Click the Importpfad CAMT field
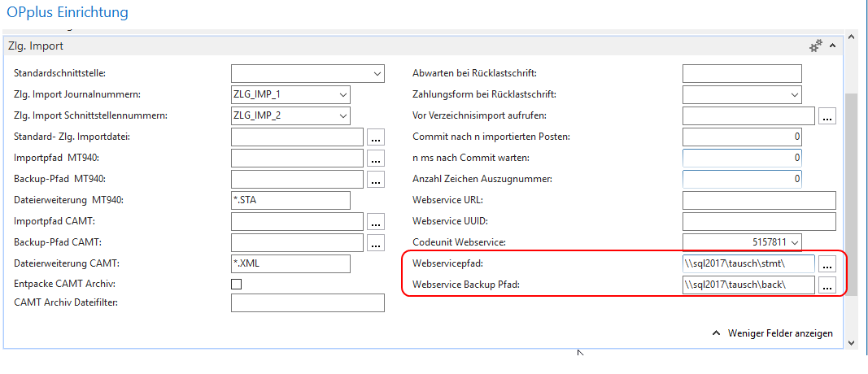The width and height of the screenshot is (868, 374). [x=297, y=221]
